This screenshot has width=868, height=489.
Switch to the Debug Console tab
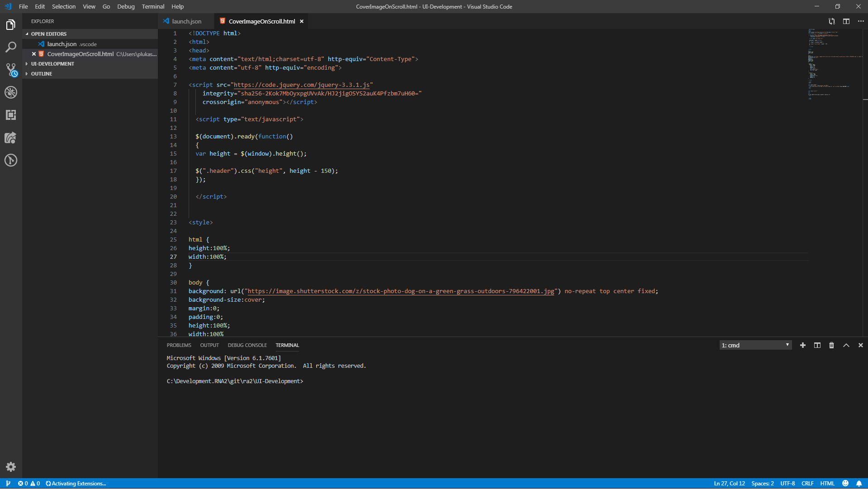click(x=247, y=345)
